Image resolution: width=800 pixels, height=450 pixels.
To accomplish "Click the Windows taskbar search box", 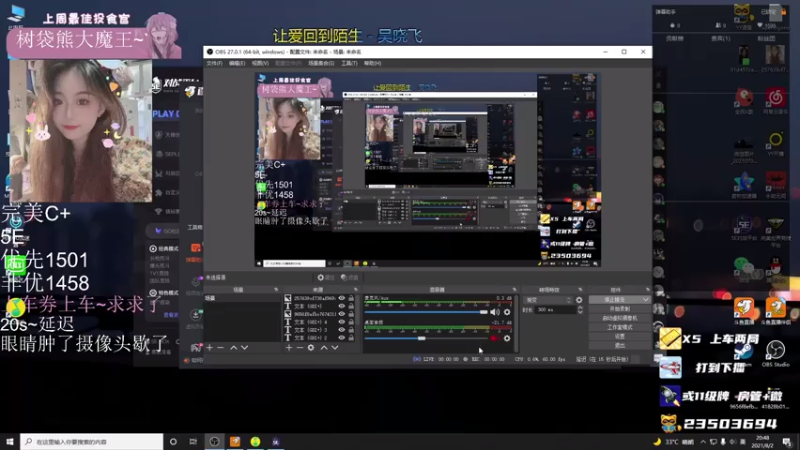I will [x=92, y=441].
